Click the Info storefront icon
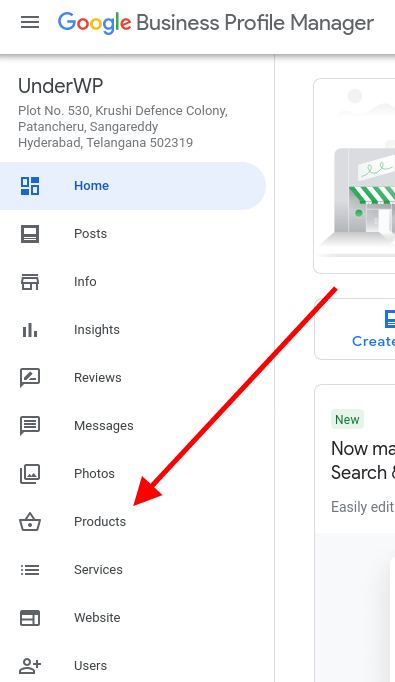This screenshot has width=395, height=682. point(30,282)
